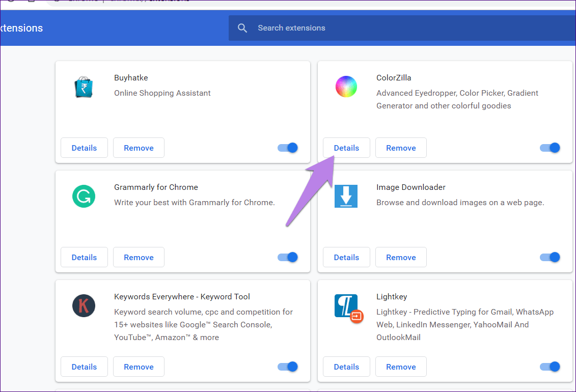The image size is (576, 392).
Task: Open Details for Buyhatke
Action: point(84,148)
